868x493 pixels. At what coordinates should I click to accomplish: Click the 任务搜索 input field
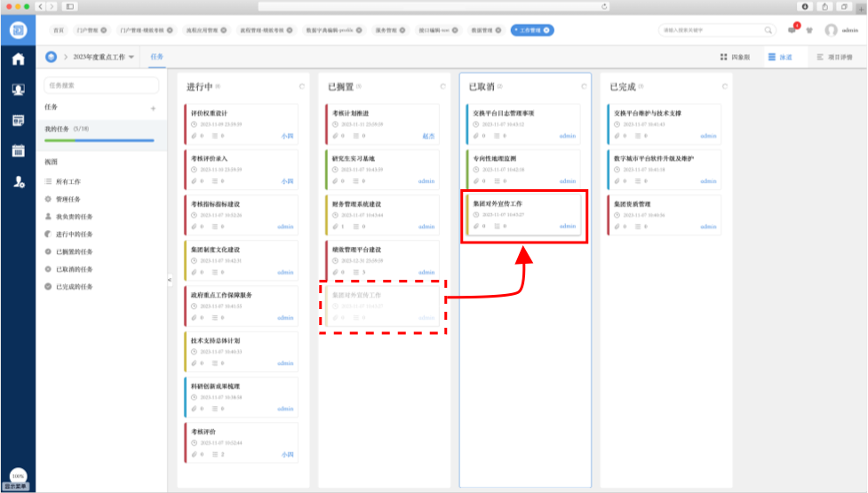click(x=101, y=85)
